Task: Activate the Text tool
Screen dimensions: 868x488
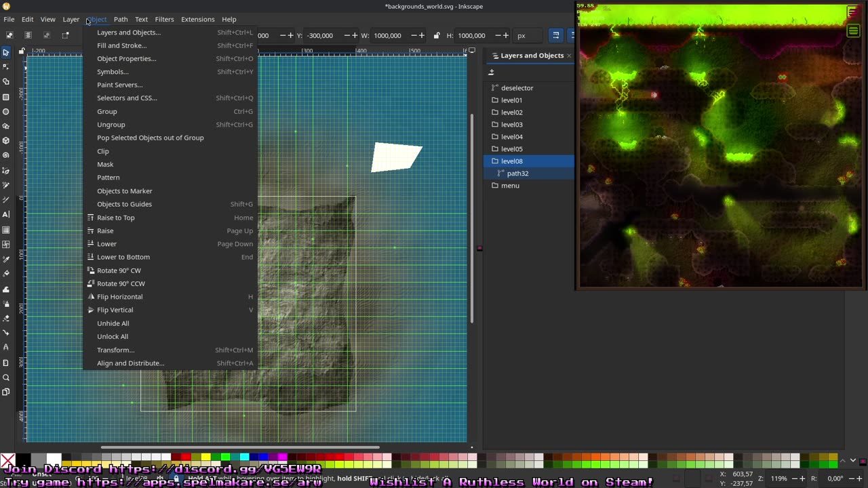Action: tap(6, 214)
